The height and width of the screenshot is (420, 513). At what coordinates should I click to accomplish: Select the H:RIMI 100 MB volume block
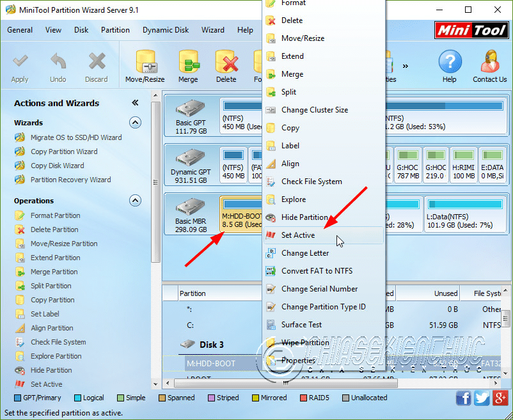pos(464,165)
